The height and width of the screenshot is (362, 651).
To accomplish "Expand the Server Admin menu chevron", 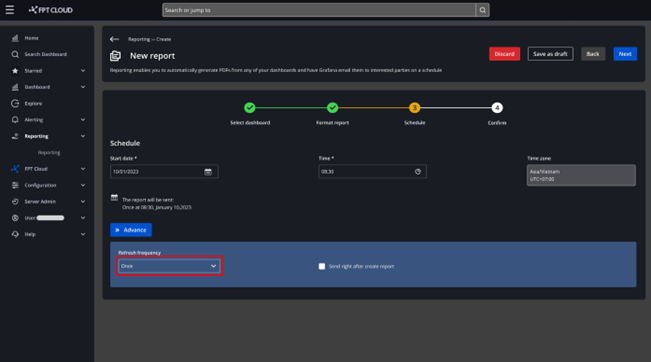I will (x=83, y=201).
